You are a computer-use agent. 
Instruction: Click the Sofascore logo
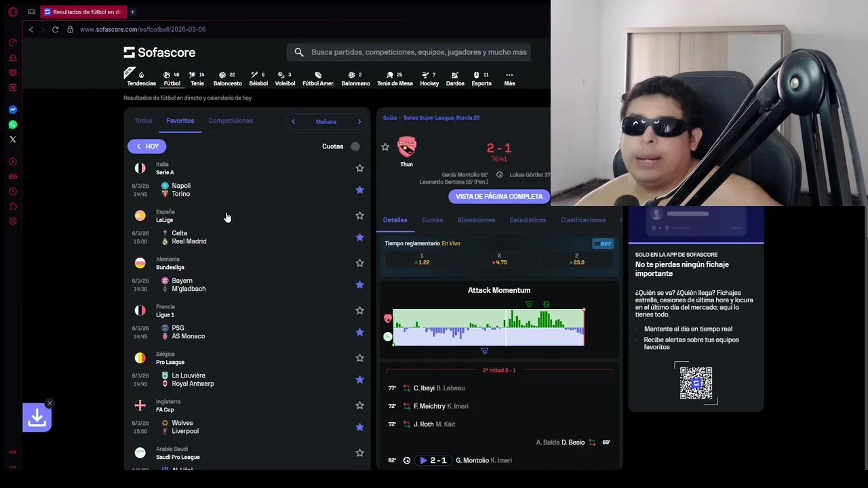[159, 52]
